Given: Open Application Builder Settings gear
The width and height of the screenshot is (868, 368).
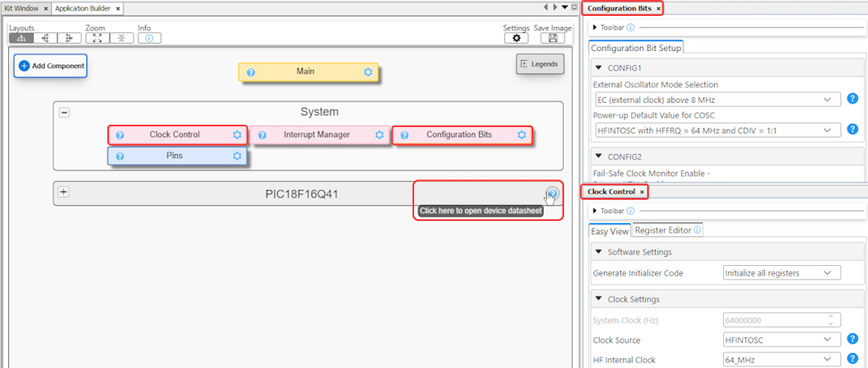Looking at the screenshot, I should tap(517, 38).
